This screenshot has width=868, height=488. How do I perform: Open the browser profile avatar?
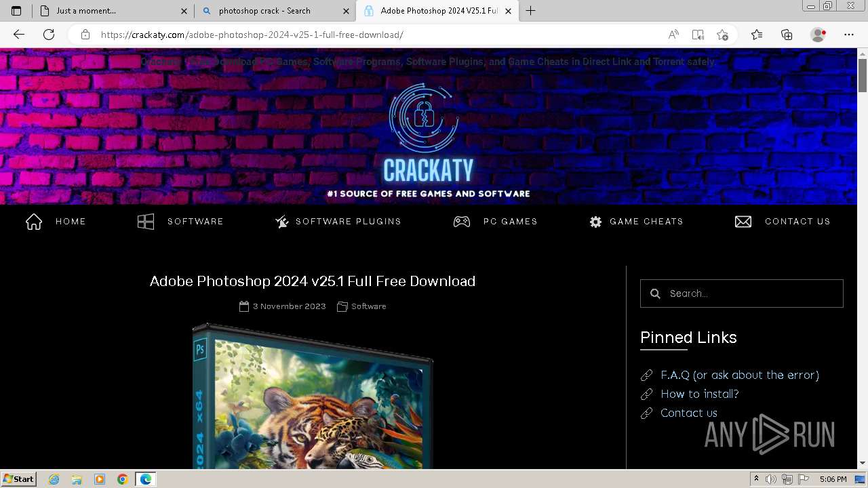coord(818,35)
